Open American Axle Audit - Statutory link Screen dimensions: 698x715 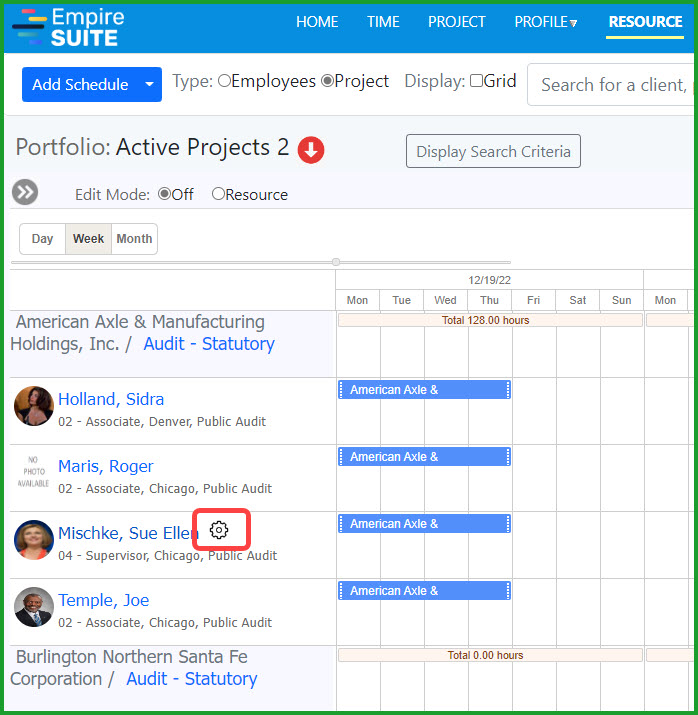[209, 343]
